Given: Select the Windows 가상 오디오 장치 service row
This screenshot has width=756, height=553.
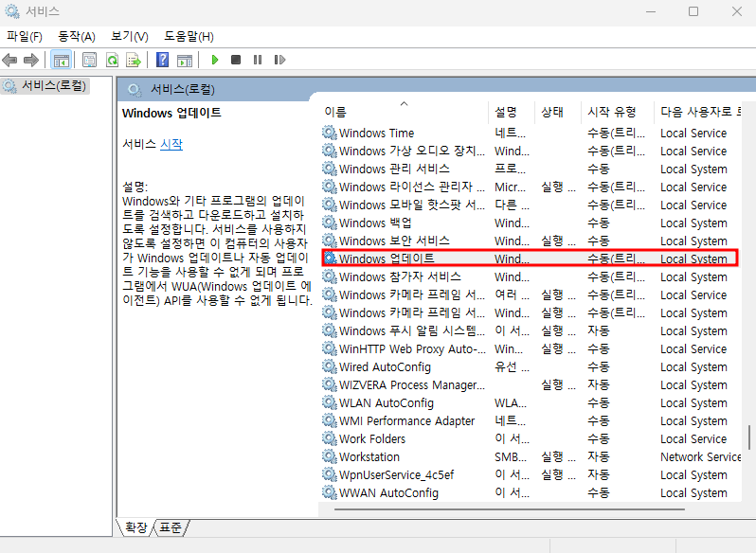Looking at the screenshot, I should (x=531, y=151).
